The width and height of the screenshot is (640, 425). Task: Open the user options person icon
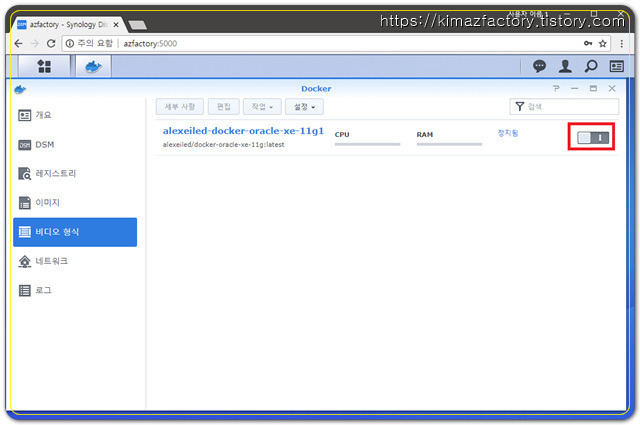pyautogui.click(x=565, y=66)
